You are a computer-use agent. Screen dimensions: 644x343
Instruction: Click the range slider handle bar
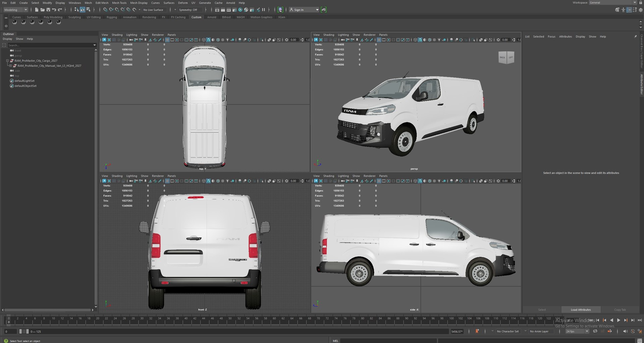pyautogui.click(x=24, y=331)
